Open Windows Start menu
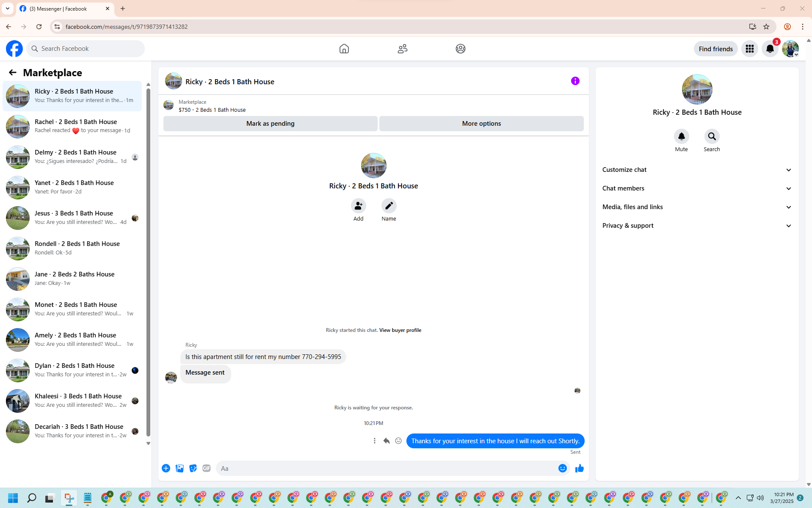812x508 pixels. point(13,498)
